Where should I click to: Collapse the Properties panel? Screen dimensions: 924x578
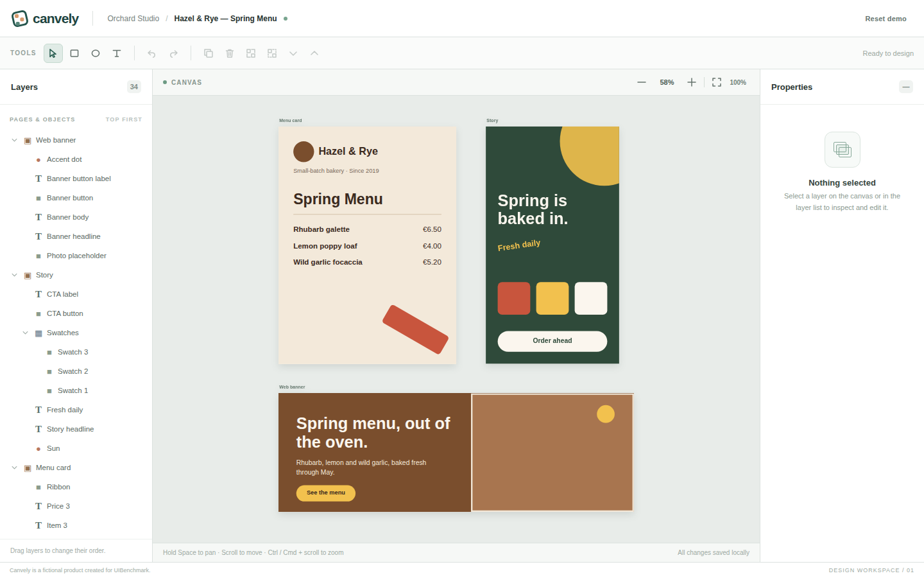click(x=906, y=87)
